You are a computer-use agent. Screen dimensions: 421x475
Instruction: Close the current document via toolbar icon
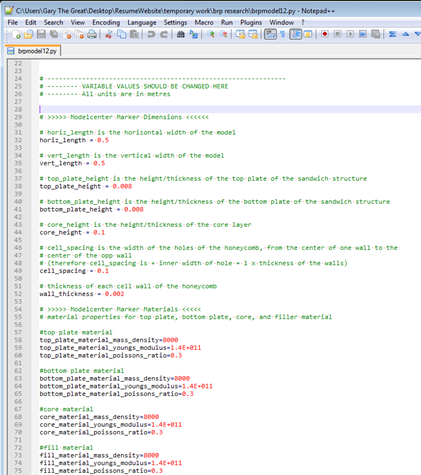tap(67, 34)
